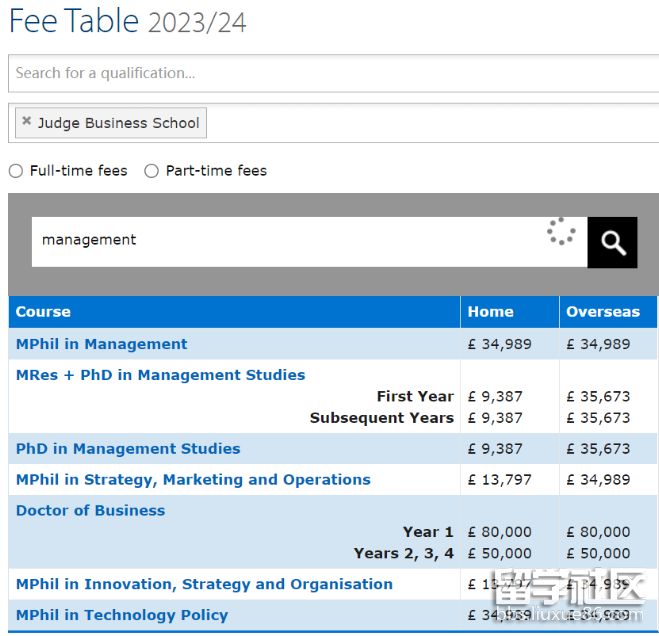Open MPhil in Strategy, Marketing and Operations
The height and width of the screenshot is (636, 659).
(x=193, y=480)
